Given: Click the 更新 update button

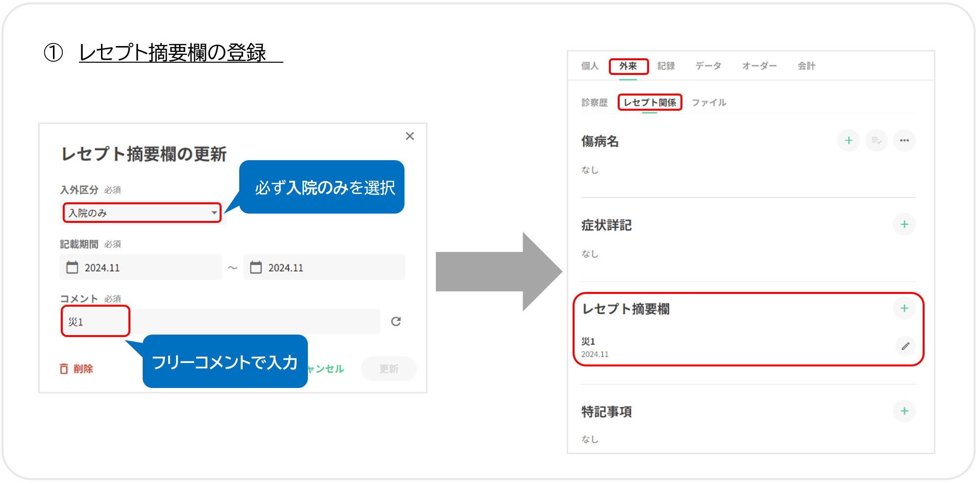Looking at the screenshot, I should click(389, 369).
